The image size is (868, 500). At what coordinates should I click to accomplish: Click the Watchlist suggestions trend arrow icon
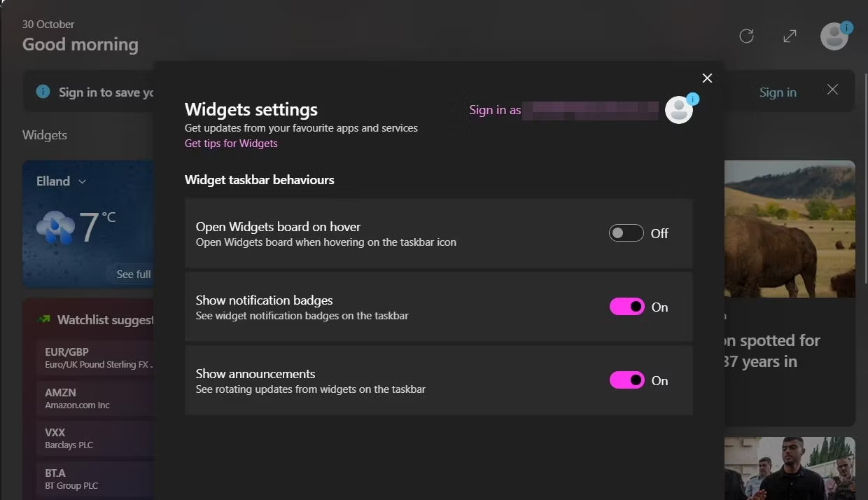click(44, 319)
